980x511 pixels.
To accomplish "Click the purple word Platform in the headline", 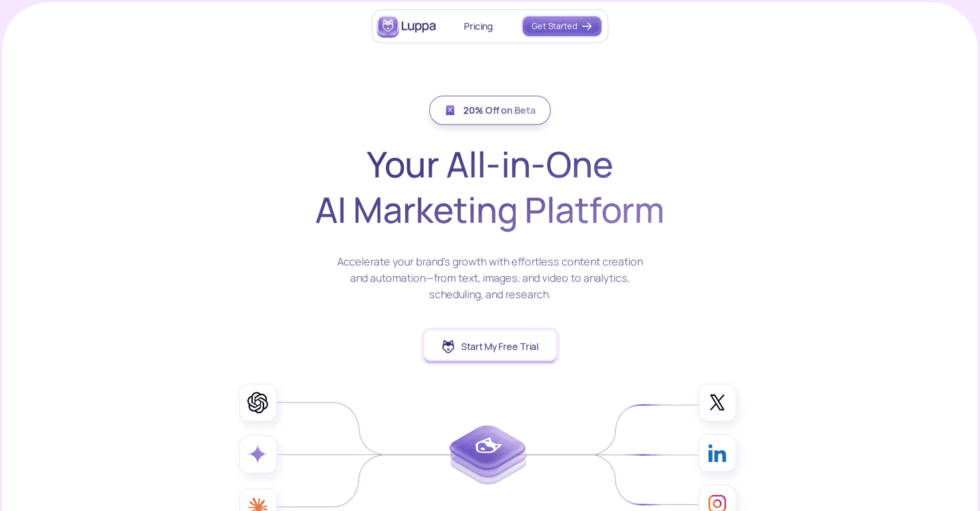I will (594, 211).
